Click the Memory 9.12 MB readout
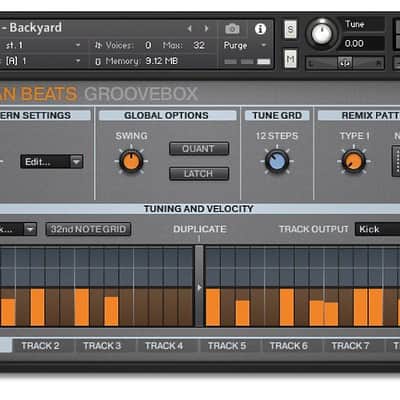 click(x=162, y=61)
